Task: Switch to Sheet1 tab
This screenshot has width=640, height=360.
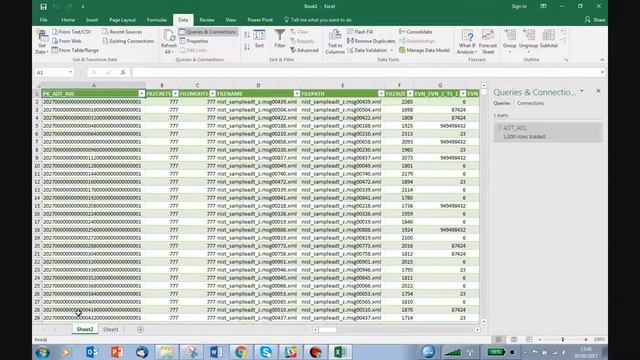Action: click(x=111, y=329)
